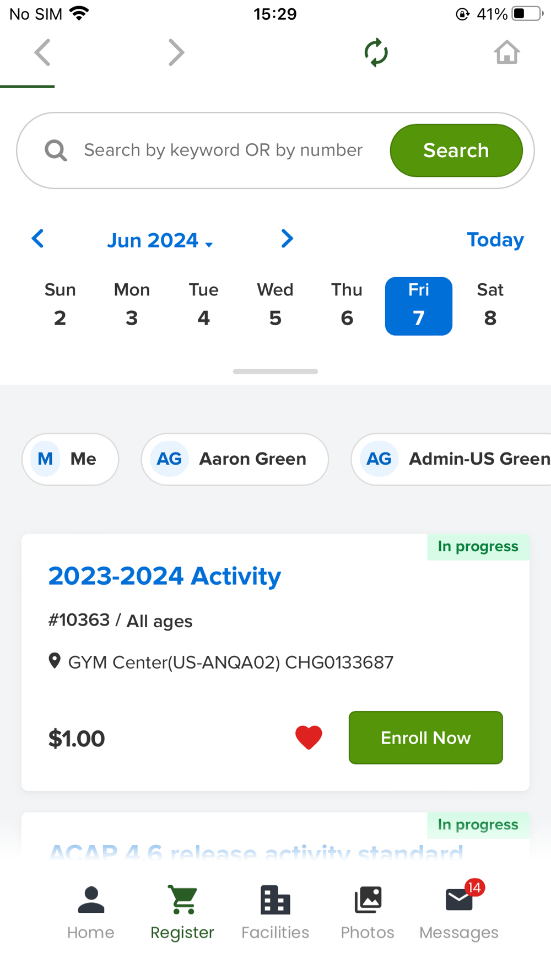
Task: Open Messages with 14 unread badge
Action: (x=459, y=912)
